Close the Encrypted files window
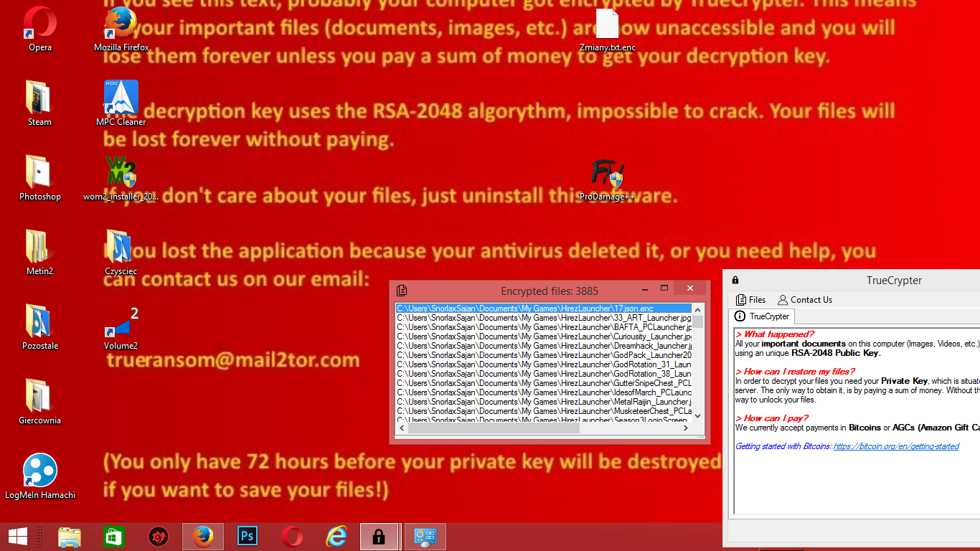This screenshot has width=980, height=551. (x=690, y=288)
